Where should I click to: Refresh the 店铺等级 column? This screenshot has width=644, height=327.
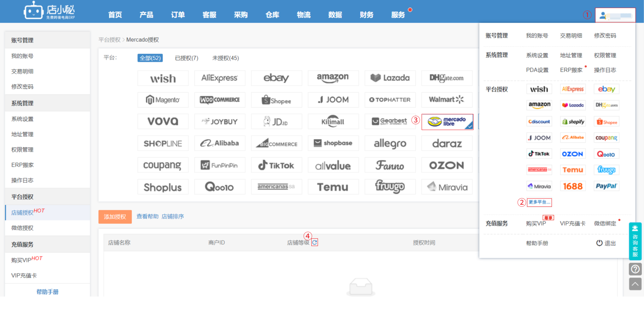pyautogui.click(x=314, y=243)
